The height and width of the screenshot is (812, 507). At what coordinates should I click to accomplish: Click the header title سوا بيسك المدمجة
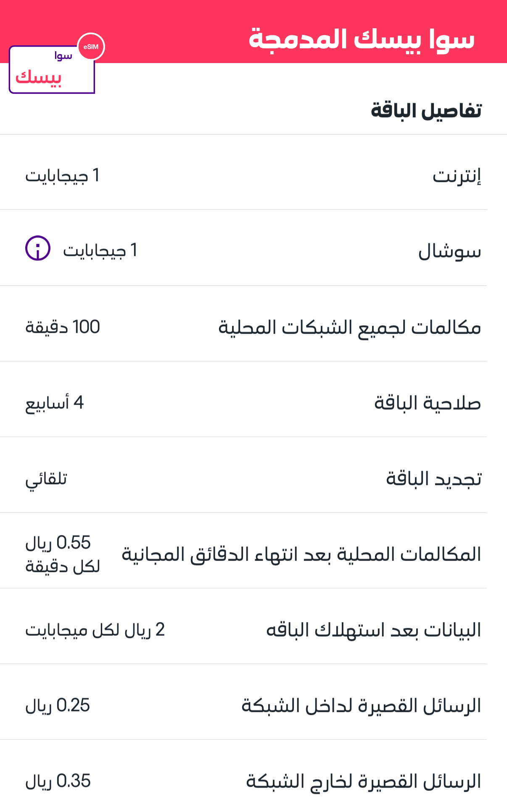tap(362, 39)
